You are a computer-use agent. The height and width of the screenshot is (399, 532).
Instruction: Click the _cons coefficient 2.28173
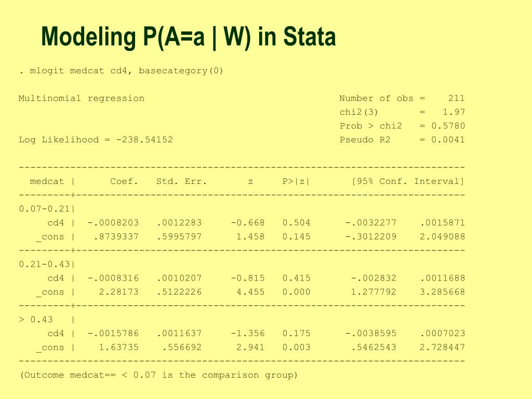coord(119,292)
